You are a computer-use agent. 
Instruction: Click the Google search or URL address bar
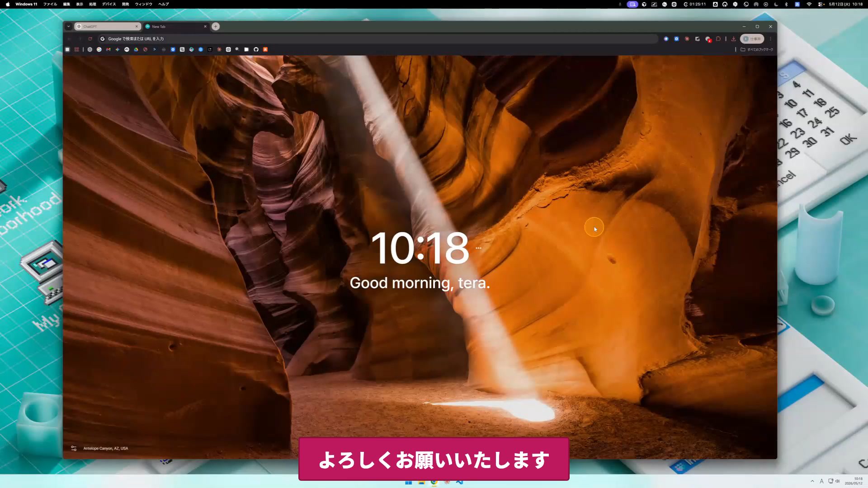pos(377,39)
